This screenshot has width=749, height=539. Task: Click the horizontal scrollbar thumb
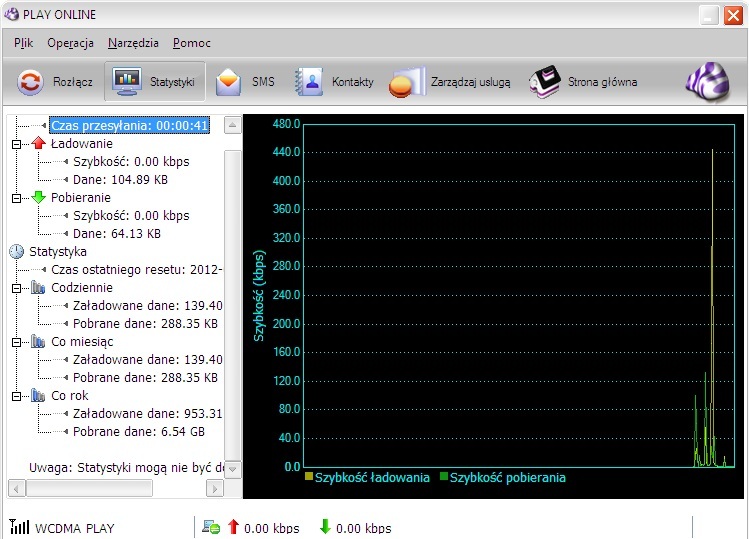coord(89,488)
